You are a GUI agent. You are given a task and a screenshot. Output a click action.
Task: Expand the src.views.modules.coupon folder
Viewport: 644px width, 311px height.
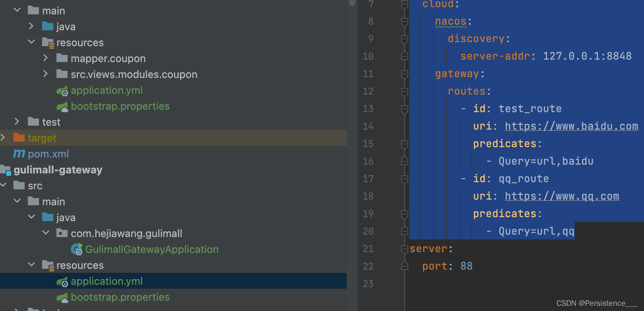46,74
